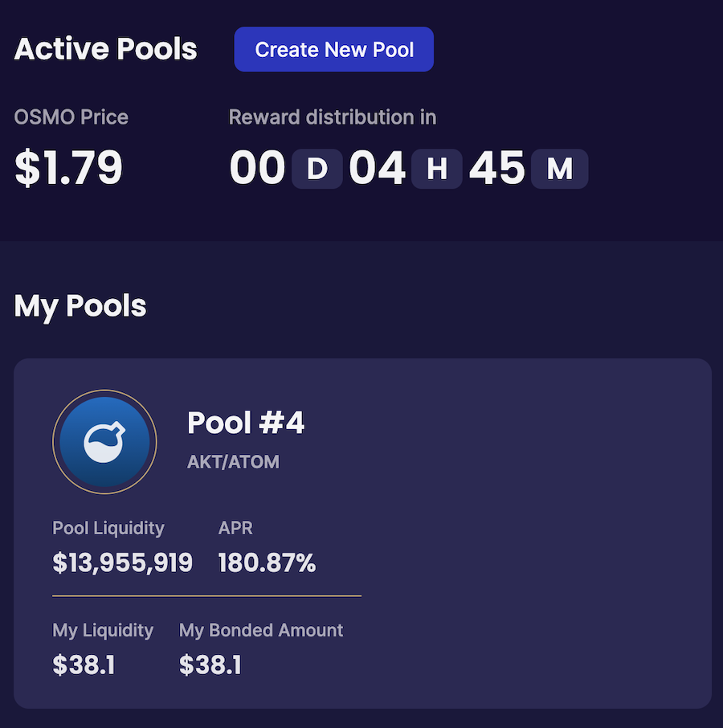Click the My Bonded Amount $38.1 value
Viewport: 723px width, 728px height.
tap(210, 665)
